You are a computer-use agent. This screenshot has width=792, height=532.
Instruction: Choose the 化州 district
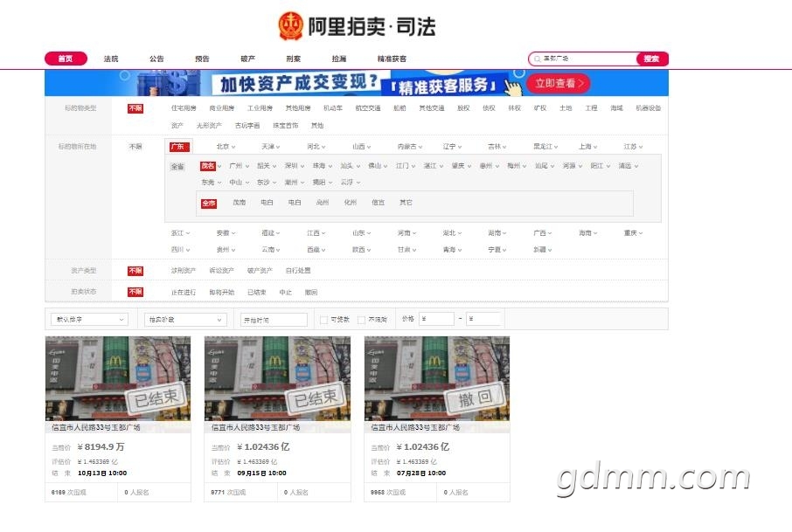pyautogui.click(x=350, y=203)
